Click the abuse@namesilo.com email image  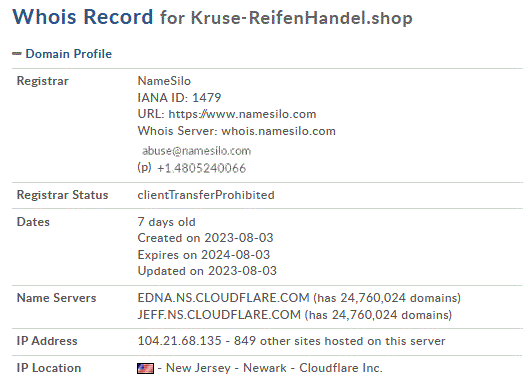(x=196, y=151)
